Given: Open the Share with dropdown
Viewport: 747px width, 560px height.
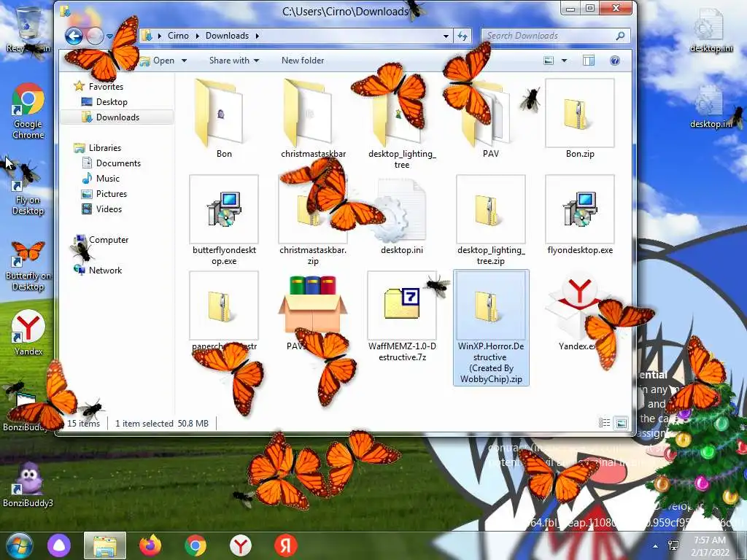Looking at the screenshot, I should coord(234,61).
